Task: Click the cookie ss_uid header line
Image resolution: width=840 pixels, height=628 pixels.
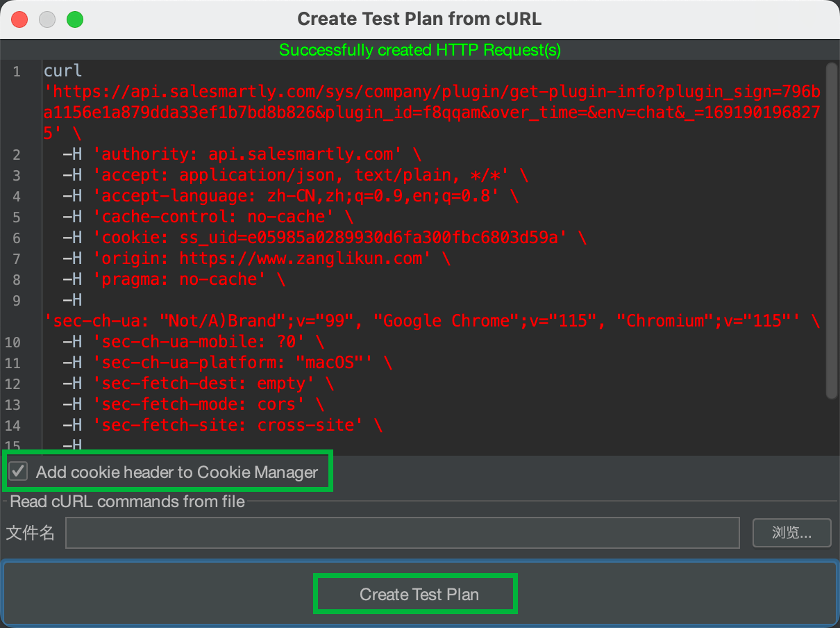Action: pos(333,238)
